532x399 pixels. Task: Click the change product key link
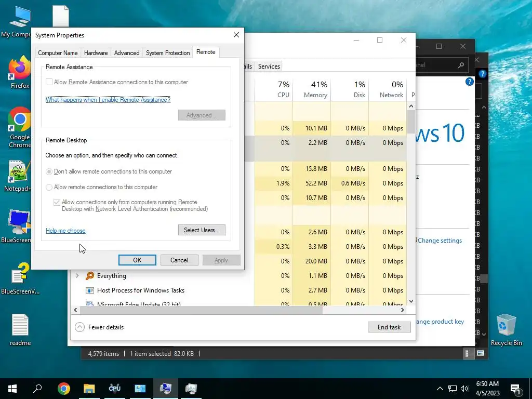coord(440,322)
